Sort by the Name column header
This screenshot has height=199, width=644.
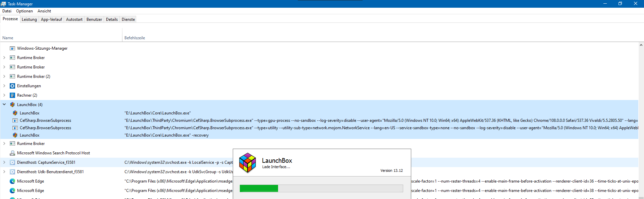click(61, 35)
